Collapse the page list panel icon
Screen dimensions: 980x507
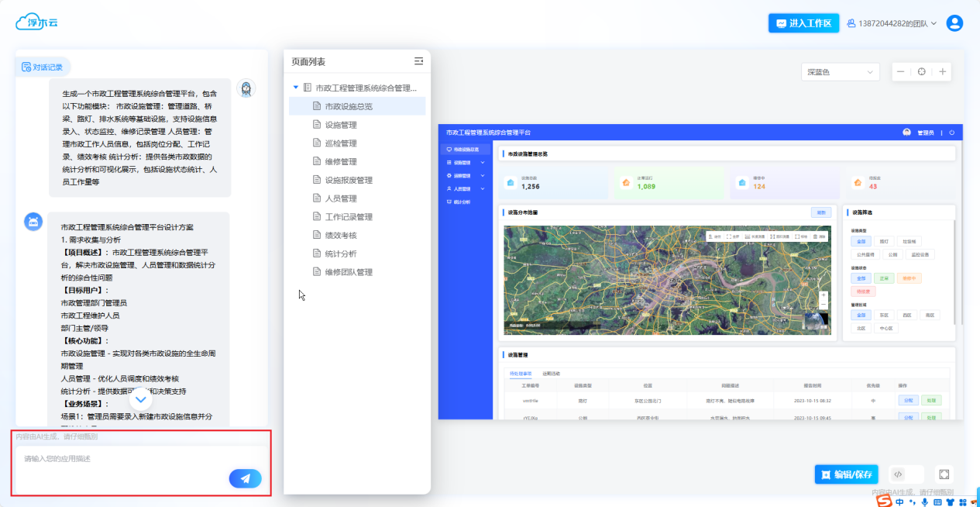pyautogui.click(x=419, y=61)
